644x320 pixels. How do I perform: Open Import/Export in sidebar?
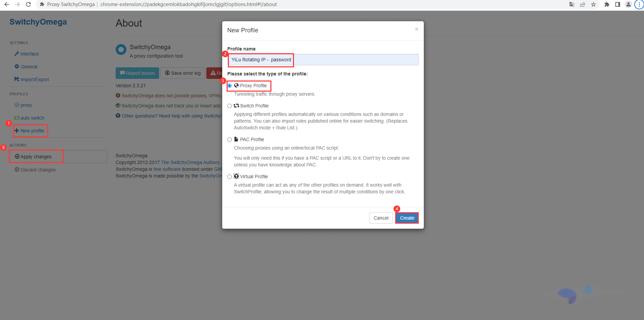coord(32,79)
